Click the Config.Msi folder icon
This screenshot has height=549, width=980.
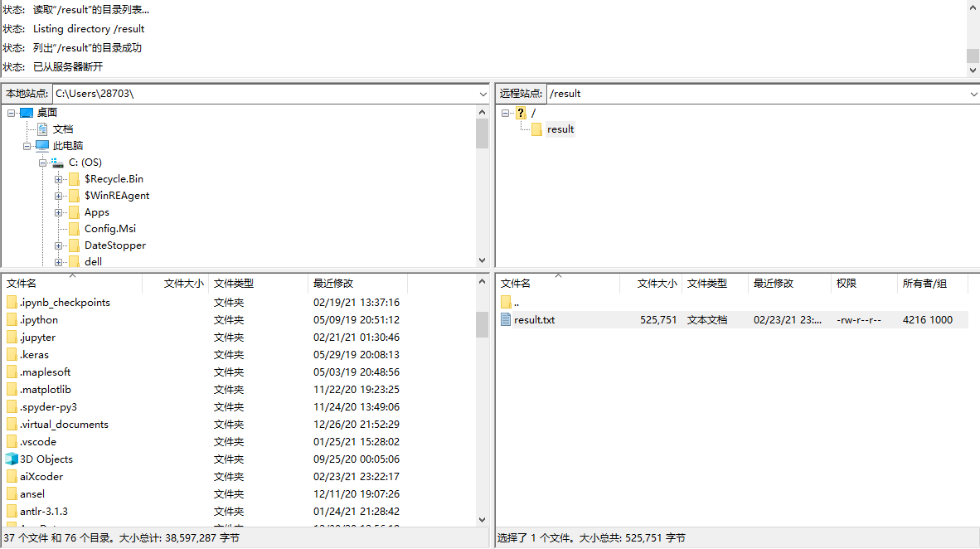[x=74, y=229]
